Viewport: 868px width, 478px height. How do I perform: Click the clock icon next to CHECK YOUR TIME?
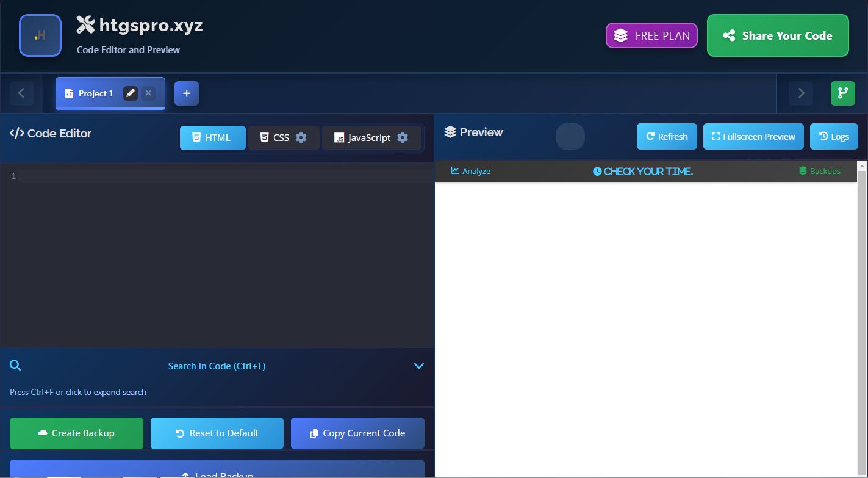597,171
